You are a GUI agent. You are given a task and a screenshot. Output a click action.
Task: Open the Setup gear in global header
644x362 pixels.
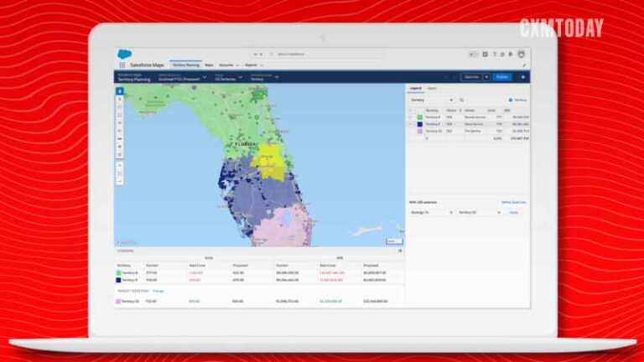pyautogui.click(x=502, y=54)
